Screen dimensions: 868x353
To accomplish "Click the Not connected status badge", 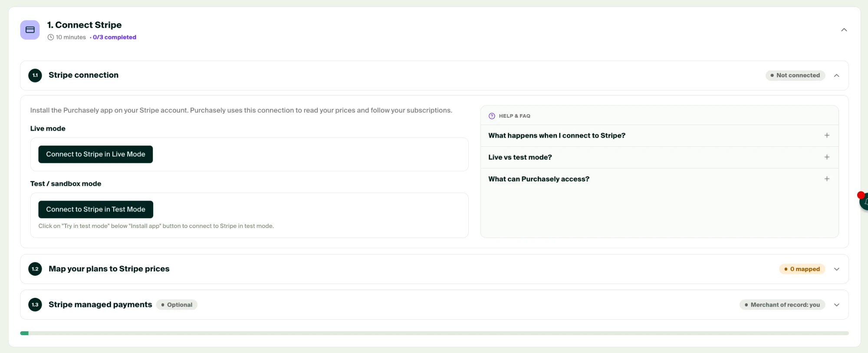I will click(795, 75).
